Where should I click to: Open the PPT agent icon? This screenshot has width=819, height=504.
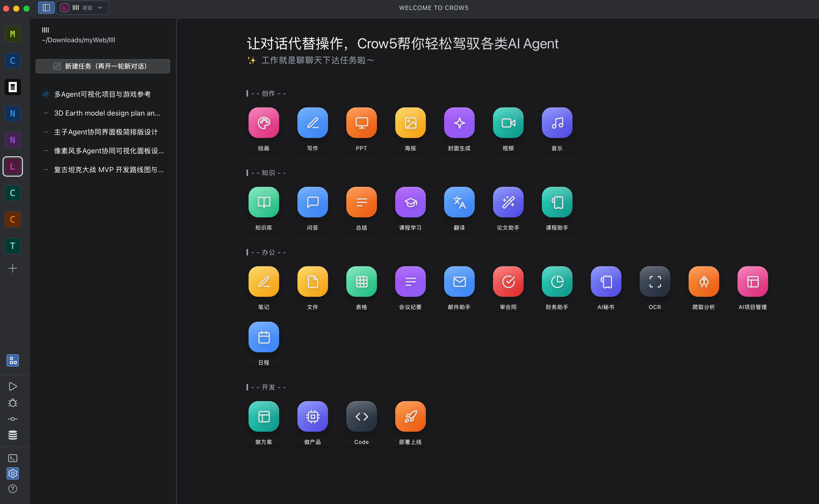361,123
